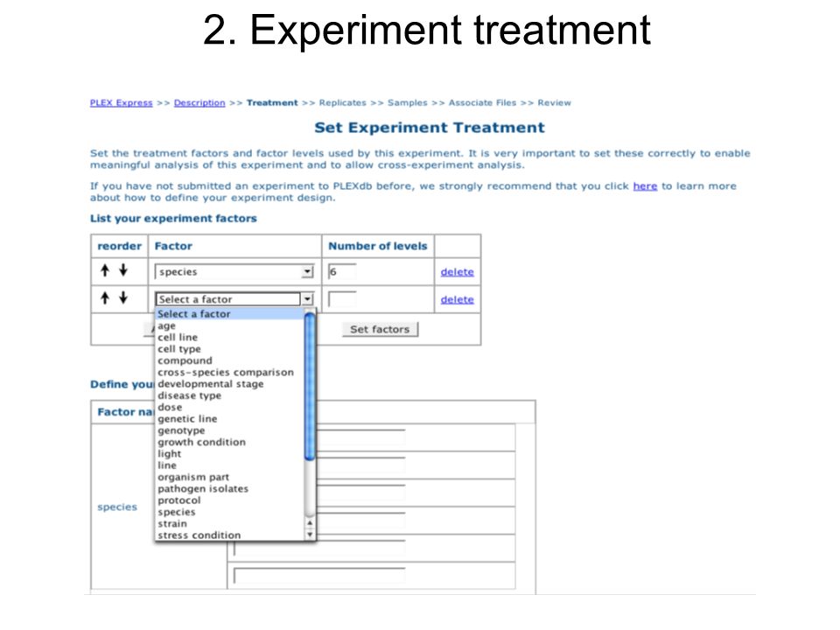Delete the species factor row
Viewport: 840px width, 630px height.
pyautogui.click(x=457, y=272)
